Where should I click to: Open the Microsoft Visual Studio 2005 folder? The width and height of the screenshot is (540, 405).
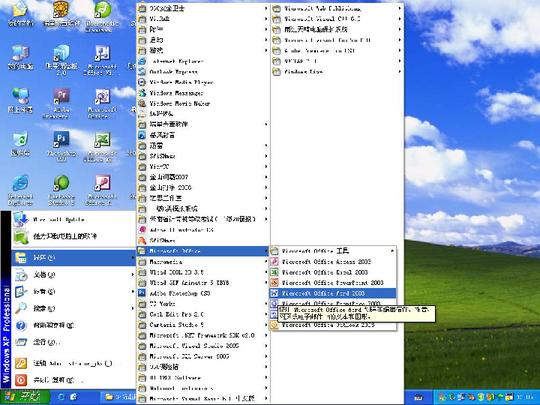click(x=203, y=346)
